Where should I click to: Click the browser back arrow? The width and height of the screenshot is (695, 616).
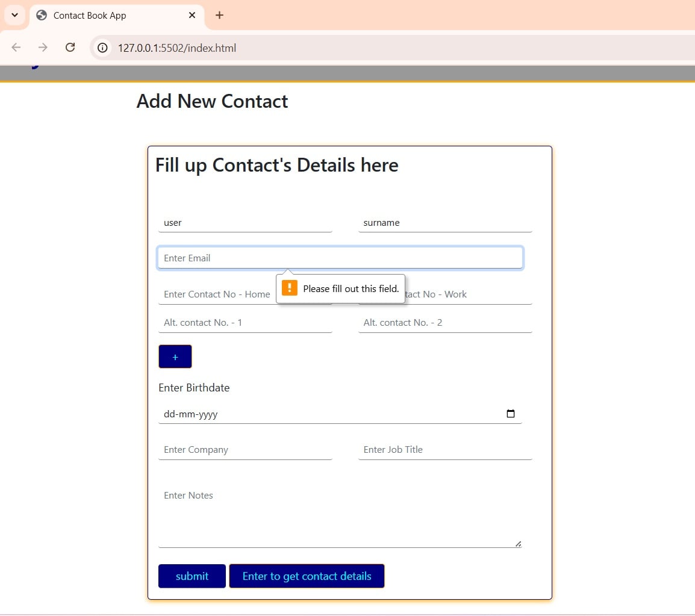(x=16, y=48)
